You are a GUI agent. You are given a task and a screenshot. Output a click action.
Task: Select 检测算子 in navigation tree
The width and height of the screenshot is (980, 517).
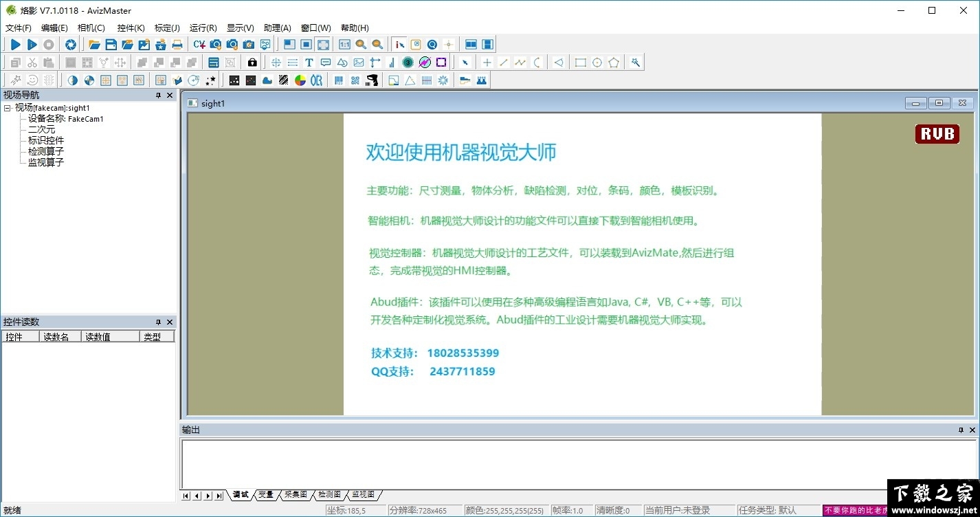click(x=46, y=152)
